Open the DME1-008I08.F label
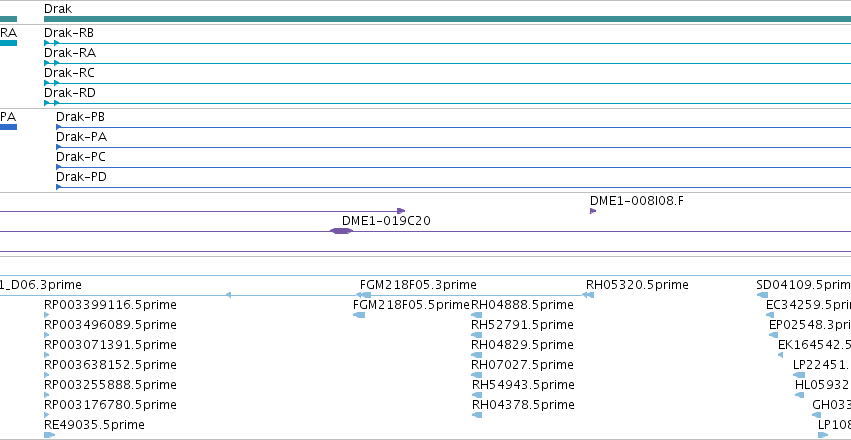 coord(637,201)
